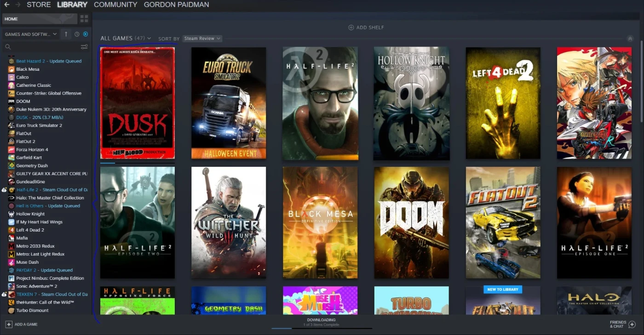The width and height of the screenshot is (644, 335).
Task: Select the Black Mesa Definitive Edition cover
Action: [x=320, y=222]
